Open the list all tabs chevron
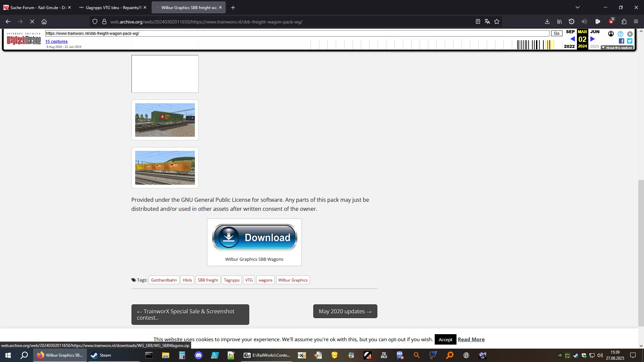Screen dimensions: 644x362 tap(578, 7)
